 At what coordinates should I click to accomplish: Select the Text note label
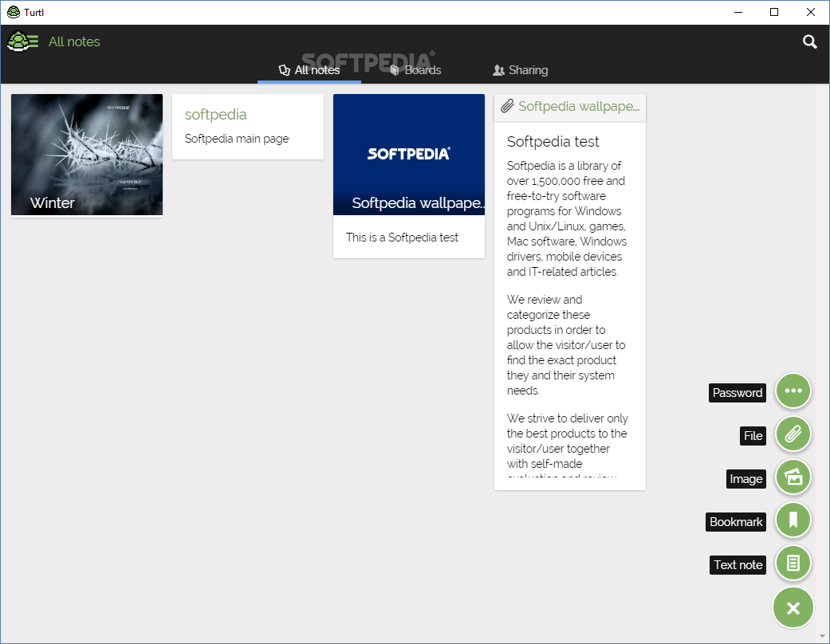click(738, 564)
